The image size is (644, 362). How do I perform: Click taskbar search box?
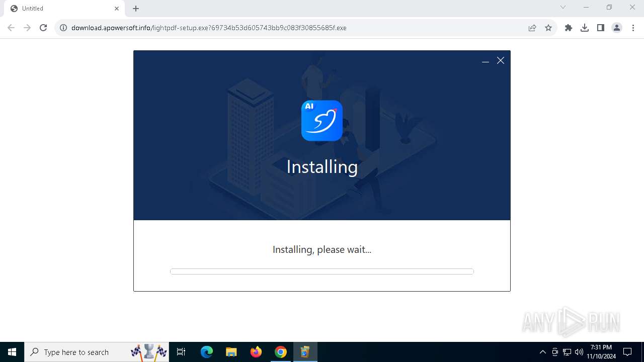point(97,352)
